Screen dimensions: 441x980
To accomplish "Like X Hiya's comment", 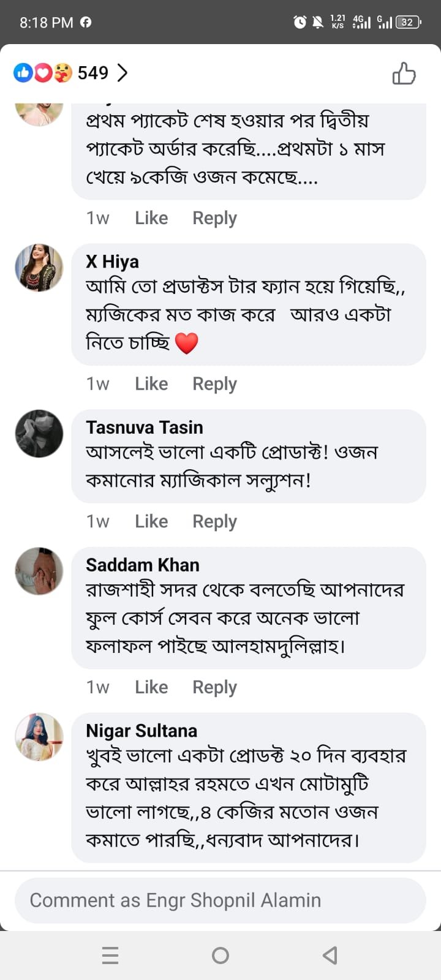I will [x=151, y=384].
